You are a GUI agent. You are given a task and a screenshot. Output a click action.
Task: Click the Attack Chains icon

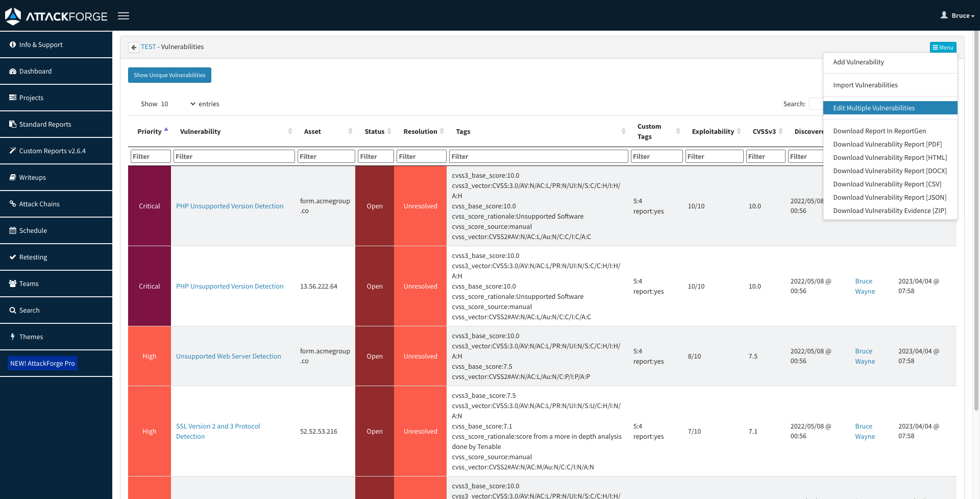pos(13,204)
